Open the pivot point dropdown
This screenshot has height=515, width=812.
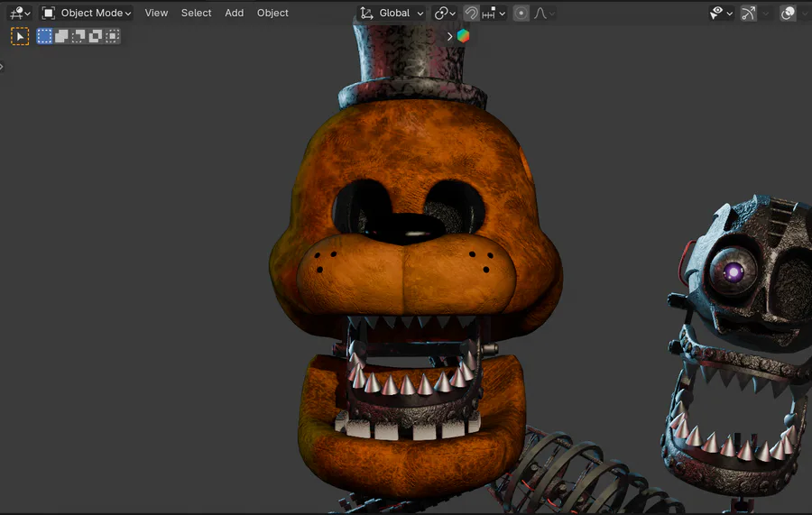pyautogui.click(x=444, y=13)
